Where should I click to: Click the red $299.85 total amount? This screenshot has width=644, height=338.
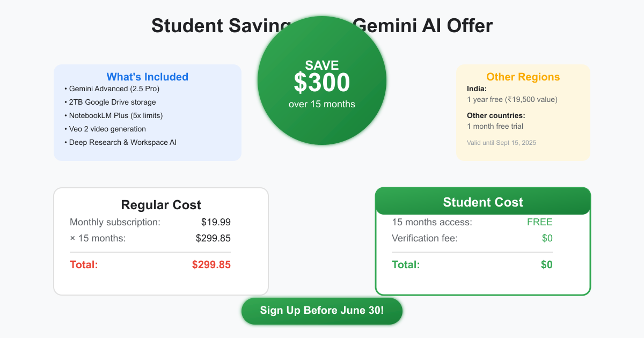click(211, 264)
